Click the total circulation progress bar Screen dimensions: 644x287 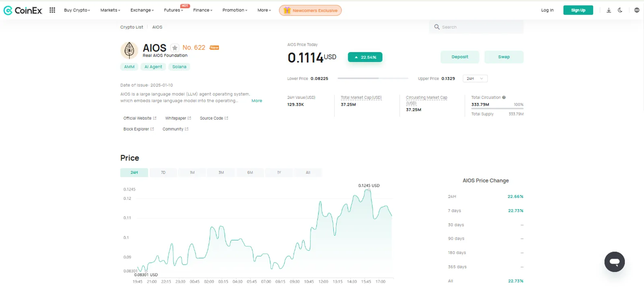coord(497,109)
